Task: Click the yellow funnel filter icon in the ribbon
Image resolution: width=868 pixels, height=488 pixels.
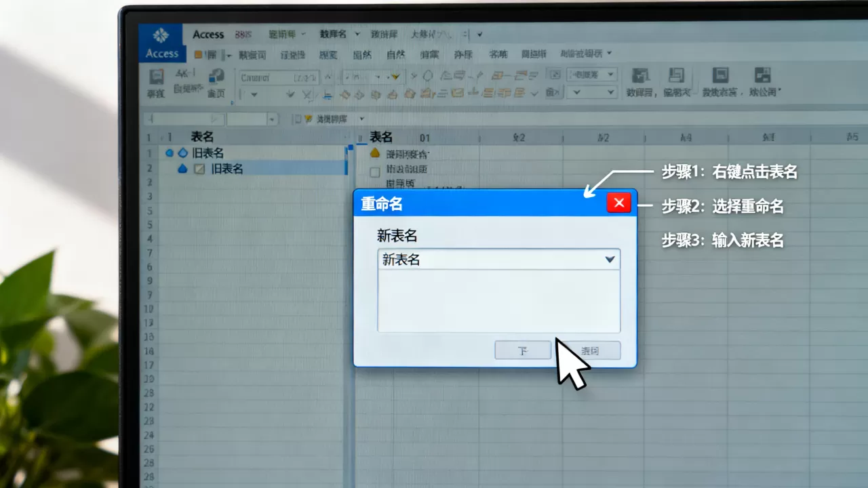Action: tap(395, 76)
